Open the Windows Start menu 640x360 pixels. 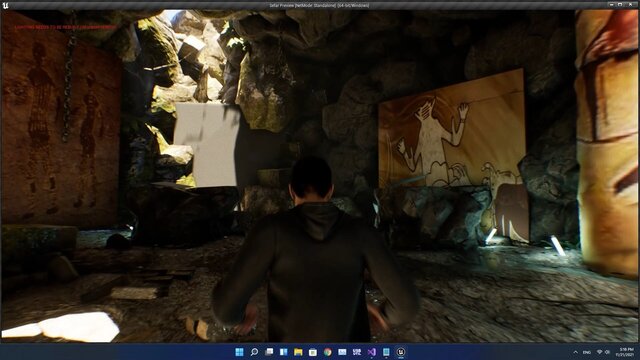[240, 352]
